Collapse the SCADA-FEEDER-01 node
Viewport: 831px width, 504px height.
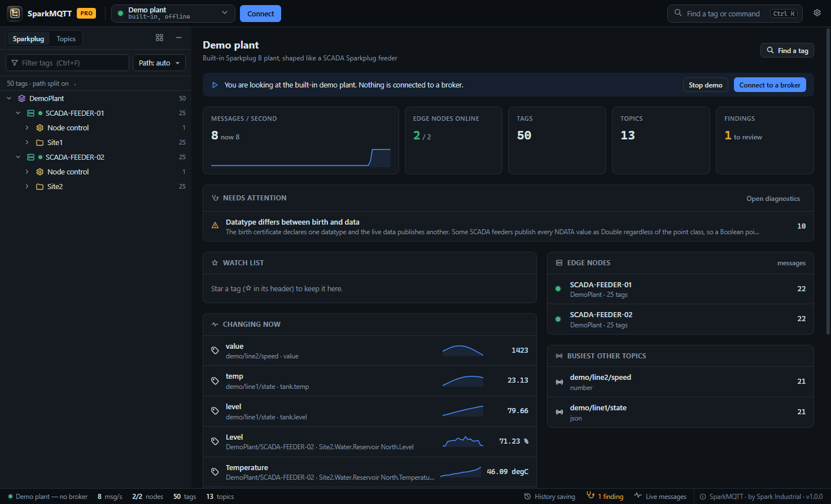[x=18, y=113]
